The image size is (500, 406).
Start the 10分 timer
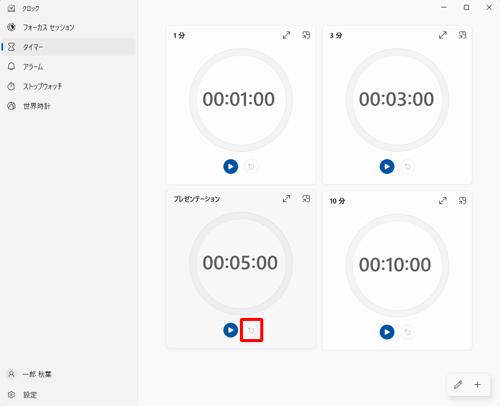click(387, 332)
